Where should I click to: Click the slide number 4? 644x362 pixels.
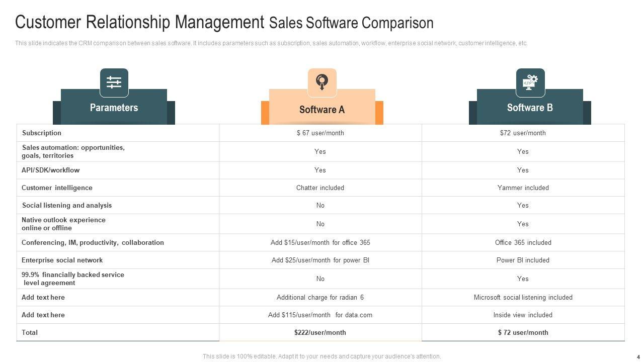pyautogui.click(x=638, y=357)
